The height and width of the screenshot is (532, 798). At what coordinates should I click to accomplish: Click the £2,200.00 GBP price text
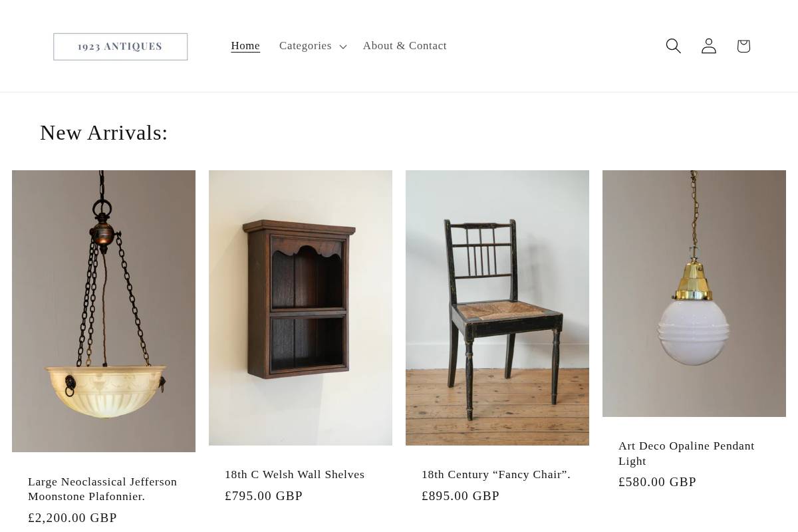click(x=72, y=517)
